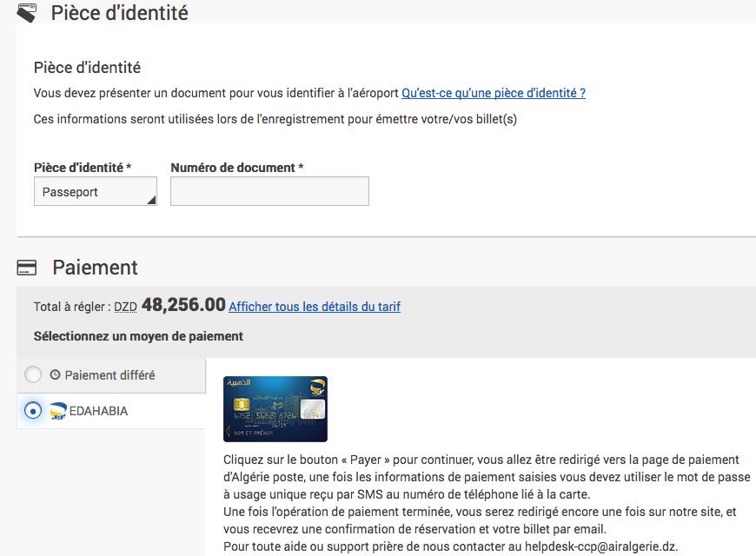Screen dimensions: 756x556
Task: Select the Paiement différé radio button
Action: (x=33, y=375)
